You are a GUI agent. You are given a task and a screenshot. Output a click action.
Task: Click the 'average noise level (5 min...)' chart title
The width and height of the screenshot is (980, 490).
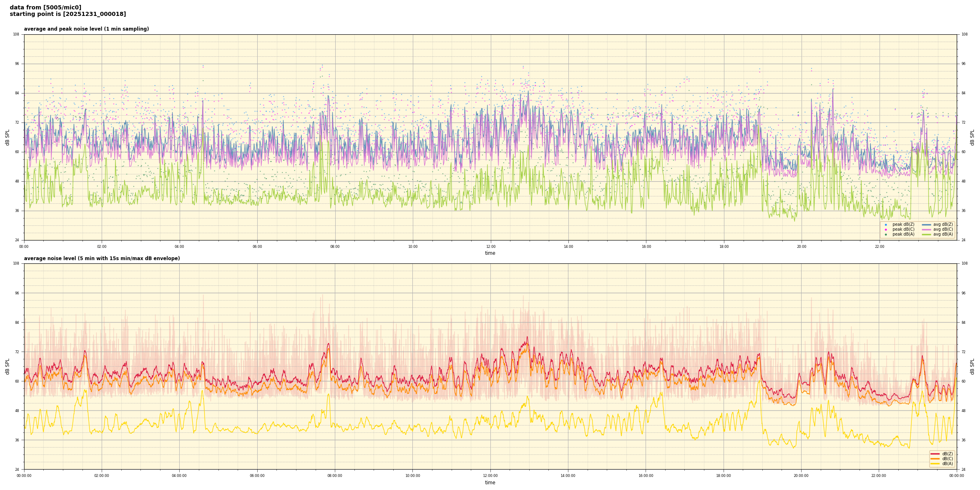[102, 258]
